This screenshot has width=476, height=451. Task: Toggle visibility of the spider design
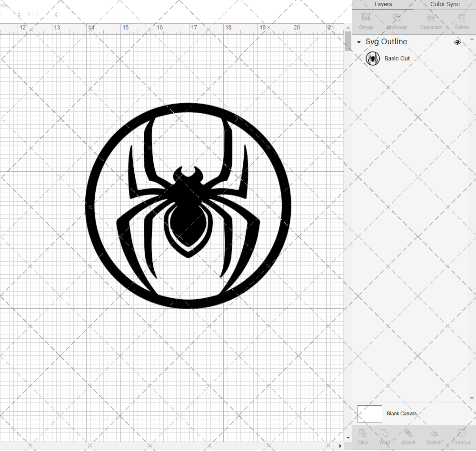(x=457, y=42)
